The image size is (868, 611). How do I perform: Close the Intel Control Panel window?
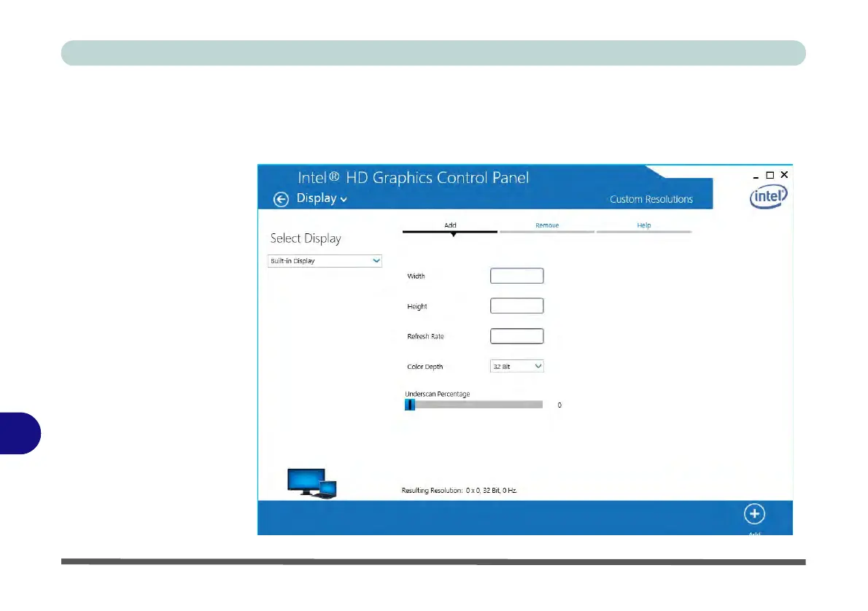point(784,175)
